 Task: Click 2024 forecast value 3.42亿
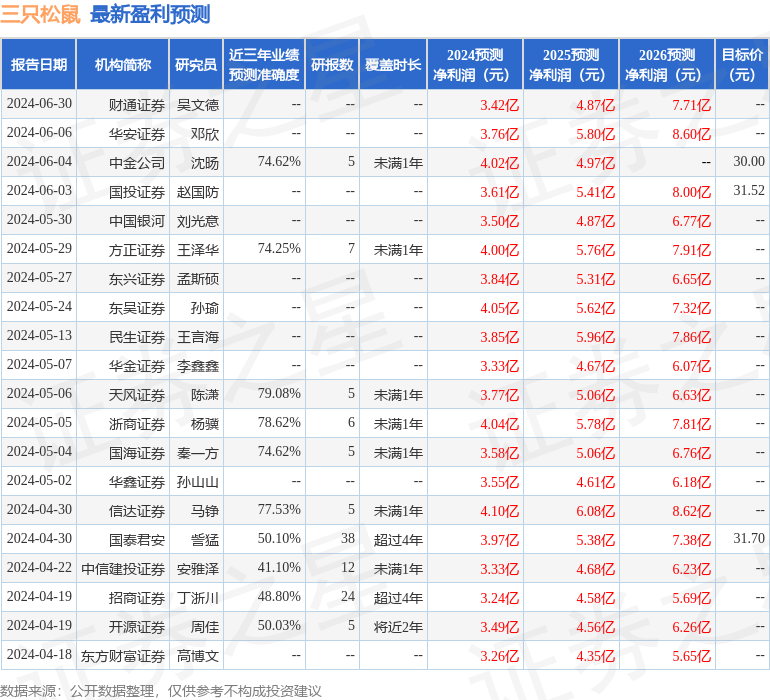499,105
